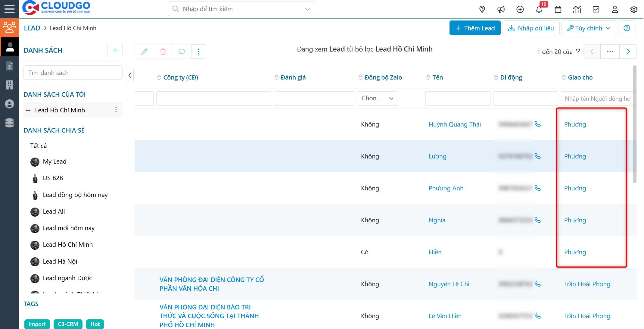The height and width of the screenshot is (329, 644).
Task: Open the hamburger main menu
Action: point(9,9)
